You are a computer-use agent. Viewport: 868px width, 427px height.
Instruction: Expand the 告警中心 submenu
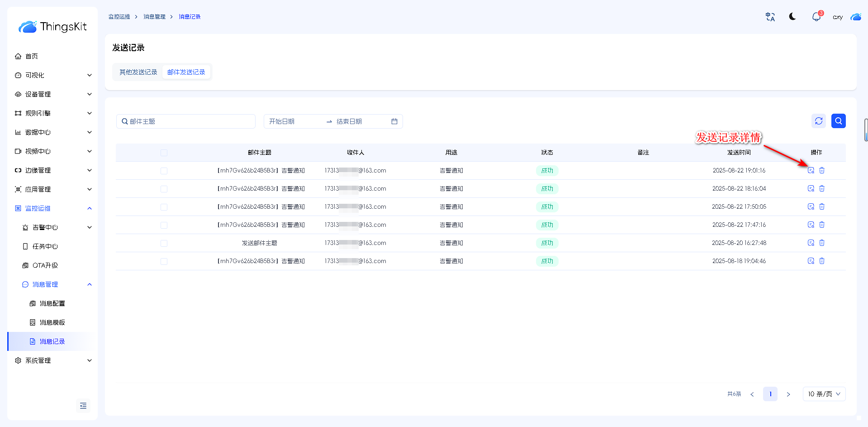(x=57, y=227)
